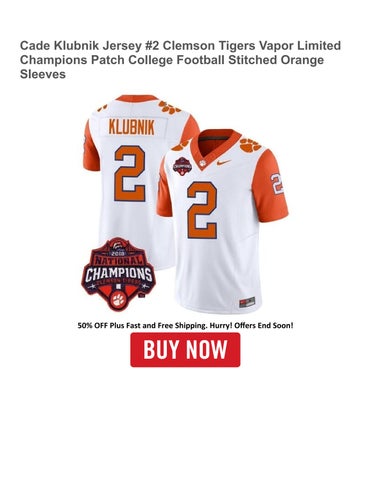Click the paw print above the chest champions patch
Viewport: 371px width, 480px height.
click(180, 145)
